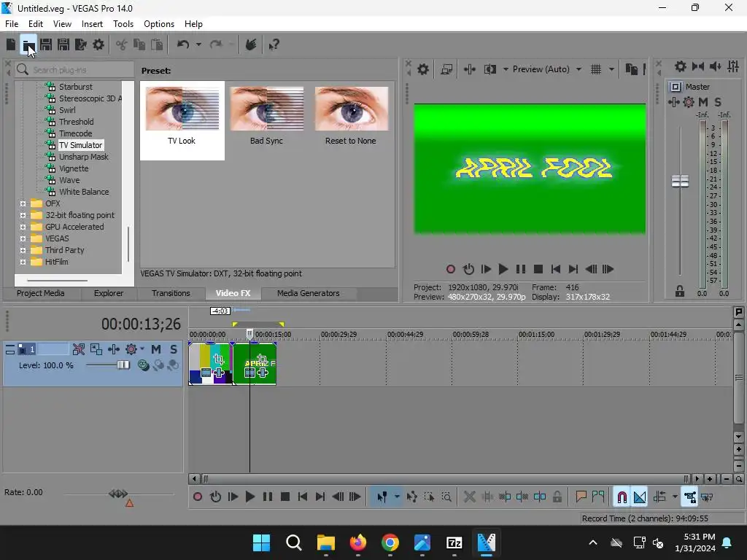This screenshot has width=747, height=560.
Task: Expand the VEGAS plug-in folder
Action: pyautogui.click(x=23, y=238)
